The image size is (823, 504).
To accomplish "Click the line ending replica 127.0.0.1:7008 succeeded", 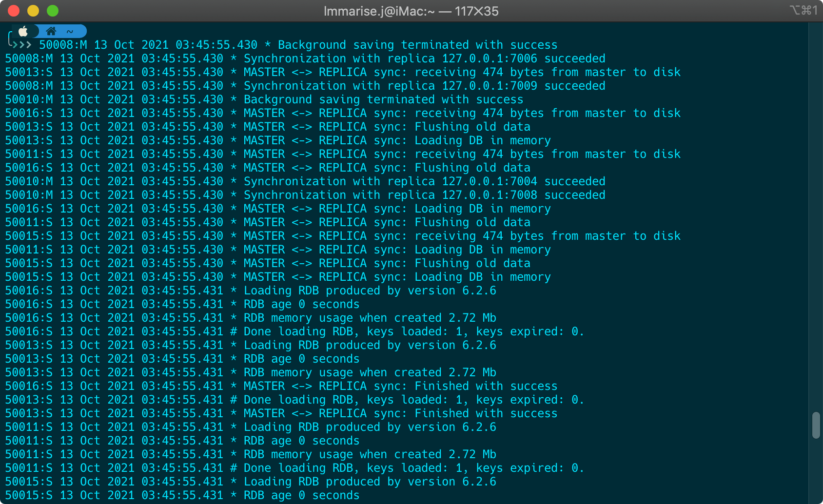I will pyautogui.click(x=305, y=195).
